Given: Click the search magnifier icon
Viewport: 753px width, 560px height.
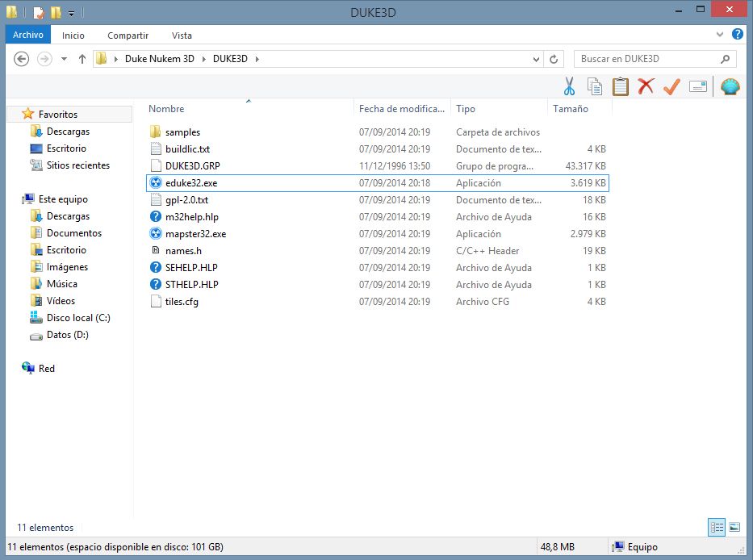Looking at the screenshot, I should (725, 59).
